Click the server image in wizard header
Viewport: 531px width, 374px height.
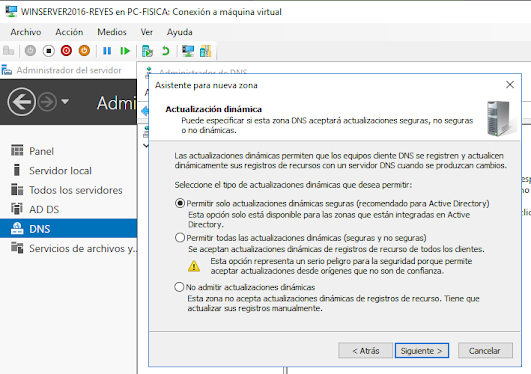tap(499, 118)
